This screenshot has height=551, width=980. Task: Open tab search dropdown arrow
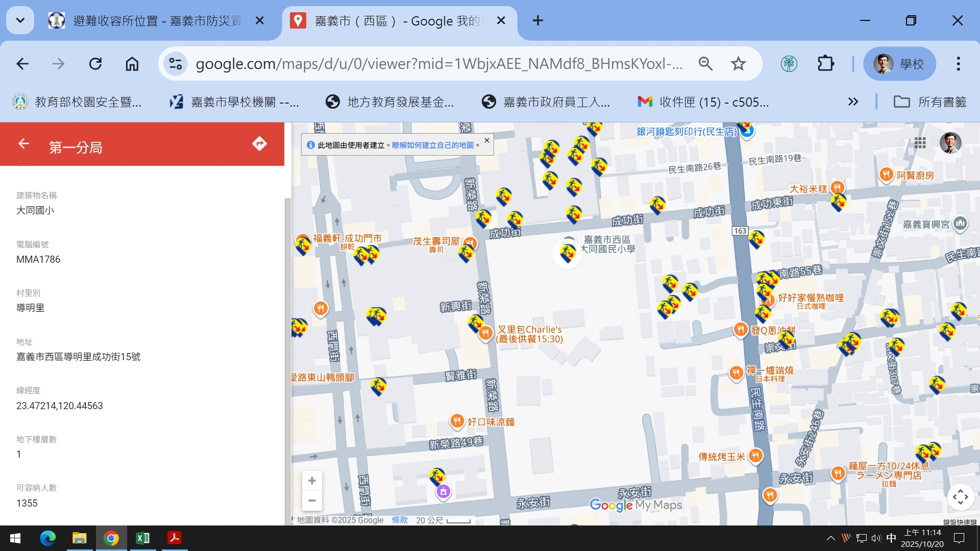click(20, 20)
